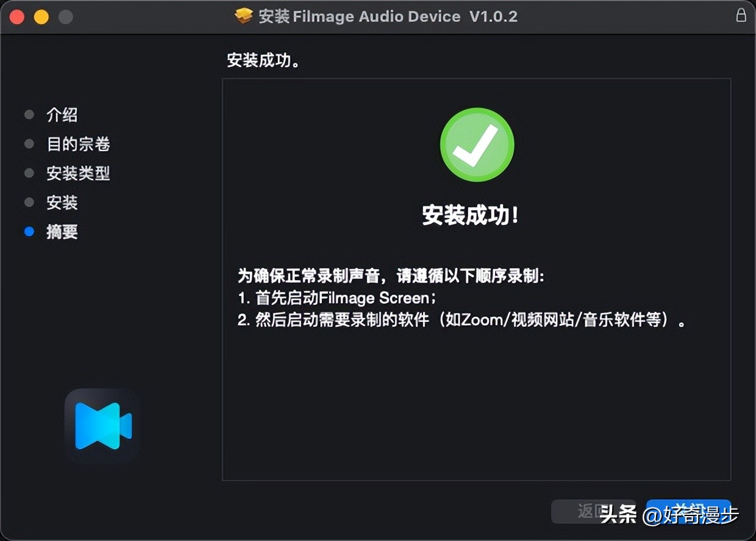Click the 安装类型 label in the sidebar
756x541 pixels.
(78, 173)
